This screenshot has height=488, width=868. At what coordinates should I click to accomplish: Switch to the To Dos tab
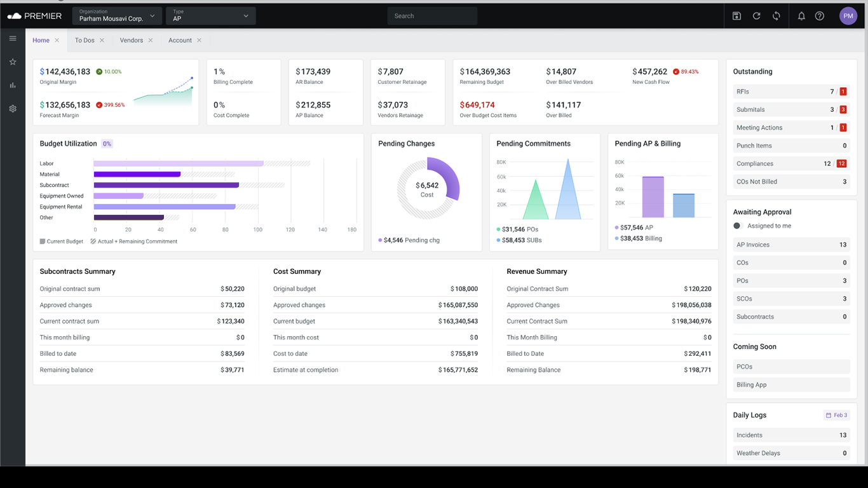click(x=85, y=40)
